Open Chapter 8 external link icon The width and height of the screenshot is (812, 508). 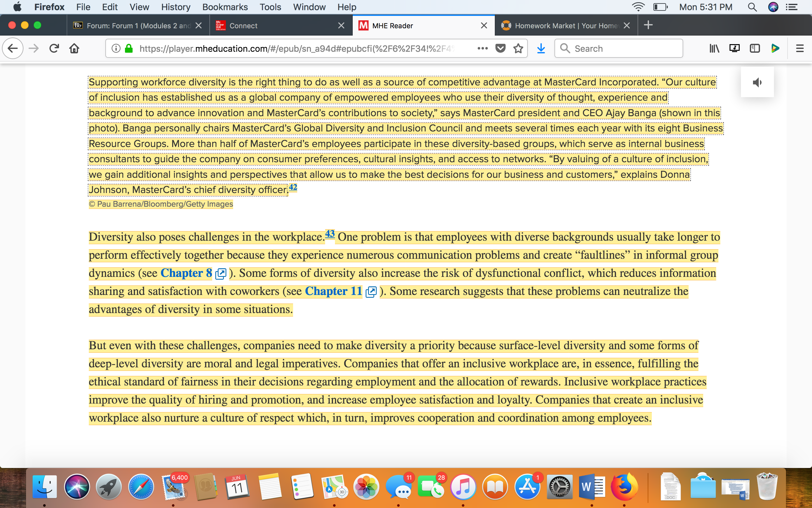tap(220, 274)
